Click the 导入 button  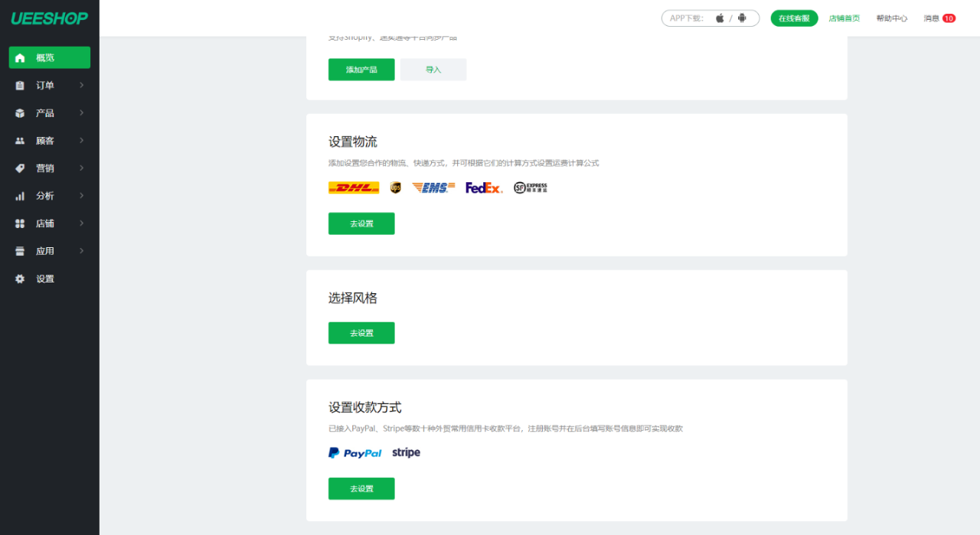coord(433,70)
